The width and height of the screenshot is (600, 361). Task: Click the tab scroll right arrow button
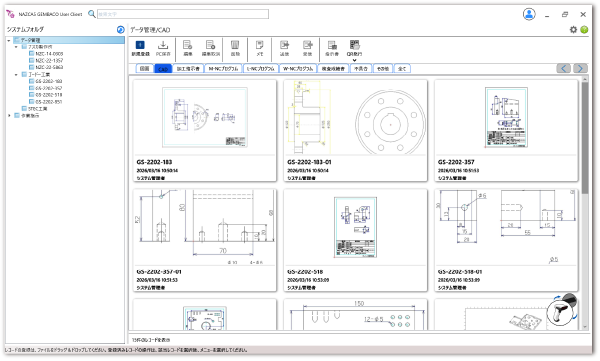[x=580, y=68]
